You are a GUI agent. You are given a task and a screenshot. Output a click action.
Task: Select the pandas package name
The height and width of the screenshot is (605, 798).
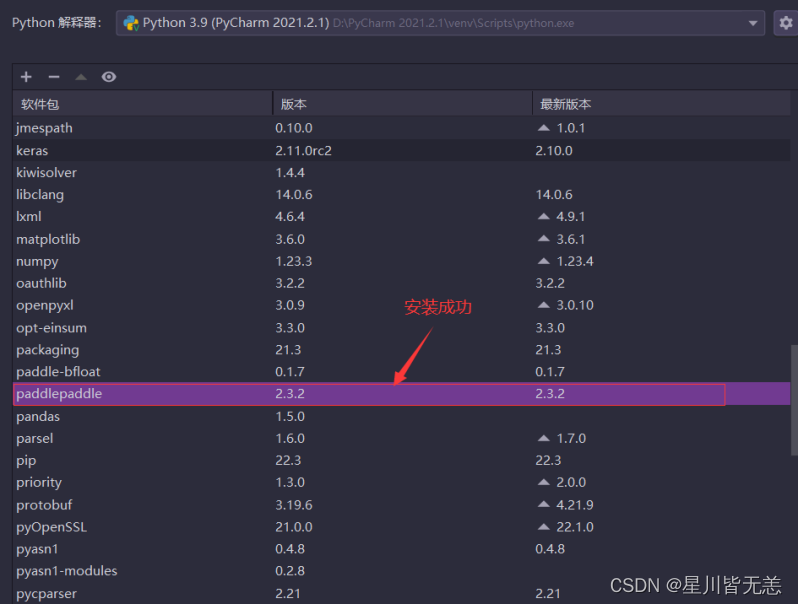(x=38, y=416)
